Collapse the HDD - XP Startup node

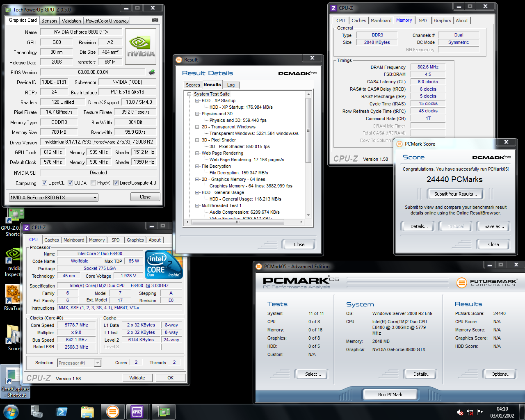pyautogui.click(x=197, y=100)
